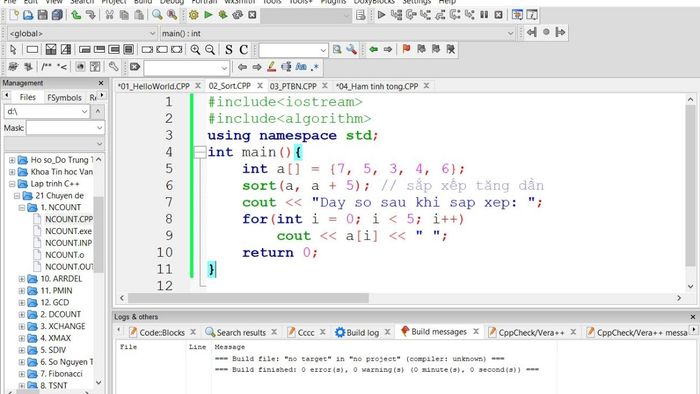Open Find with the magnifier icon
This screenshot has height=394, width=700.
click(x=157, y=15)
